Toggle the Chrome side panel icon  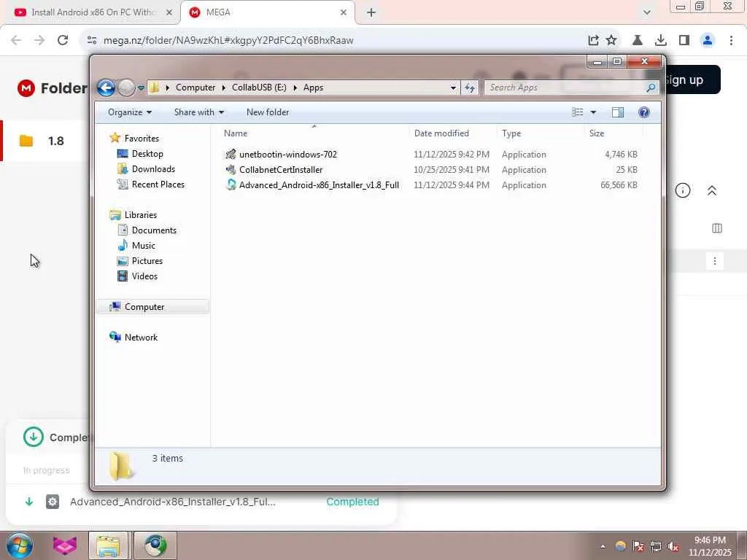point(684,40)
